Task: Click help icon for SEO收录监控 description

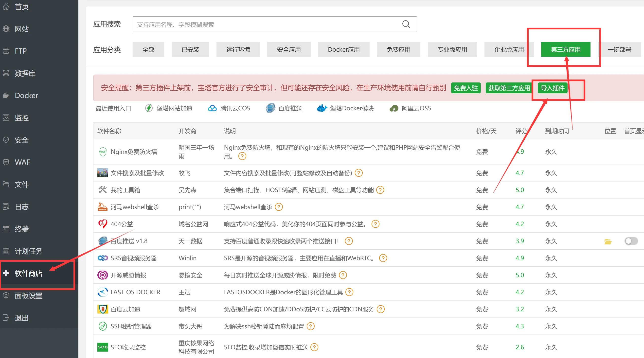Action: click(x=314, y=347)
